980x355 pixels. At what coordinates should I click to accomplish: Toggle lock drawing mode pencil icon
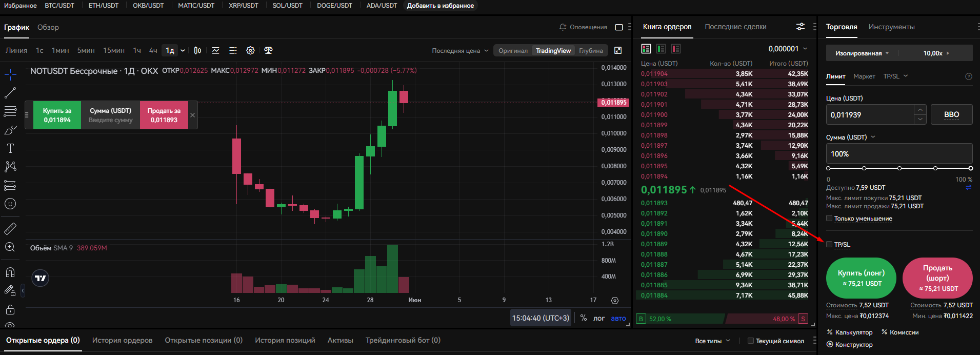point(10,291)
